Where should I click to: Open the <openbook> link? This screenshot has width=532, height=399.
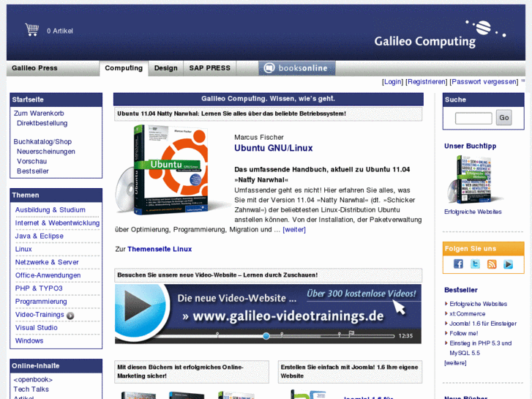33,379
